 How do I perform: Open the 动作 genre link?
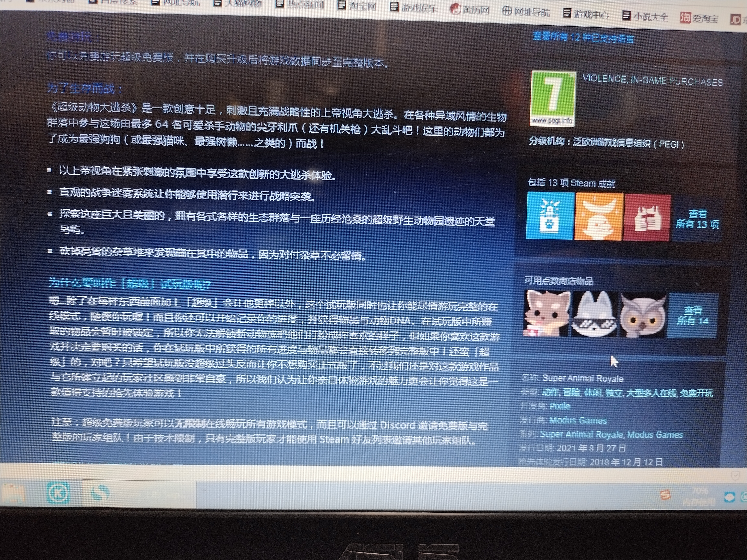tap(550, 392)
